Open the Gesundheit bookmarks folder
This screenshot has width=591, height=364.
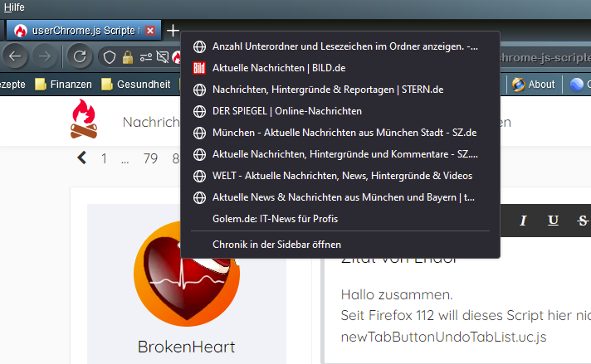(136, 85)
